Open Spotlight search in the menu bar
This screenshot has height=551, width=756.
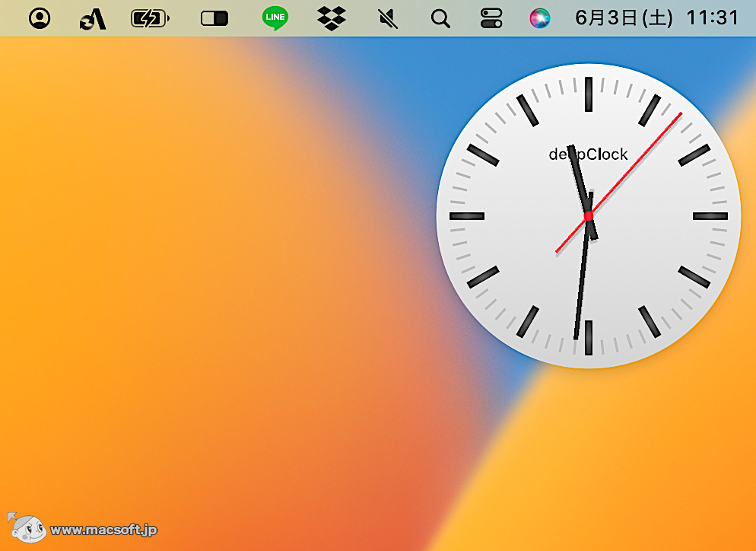click(x=440, y=18)
